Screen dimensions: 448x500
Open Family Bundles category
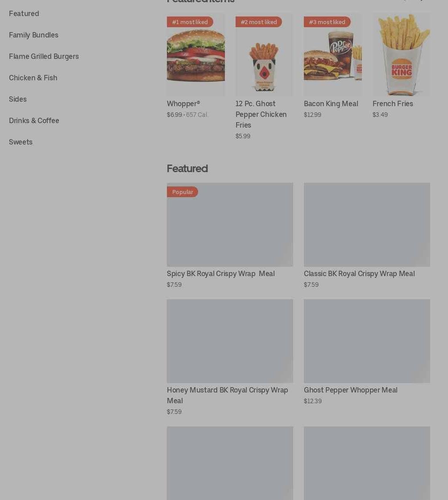[x=33, y=35]
